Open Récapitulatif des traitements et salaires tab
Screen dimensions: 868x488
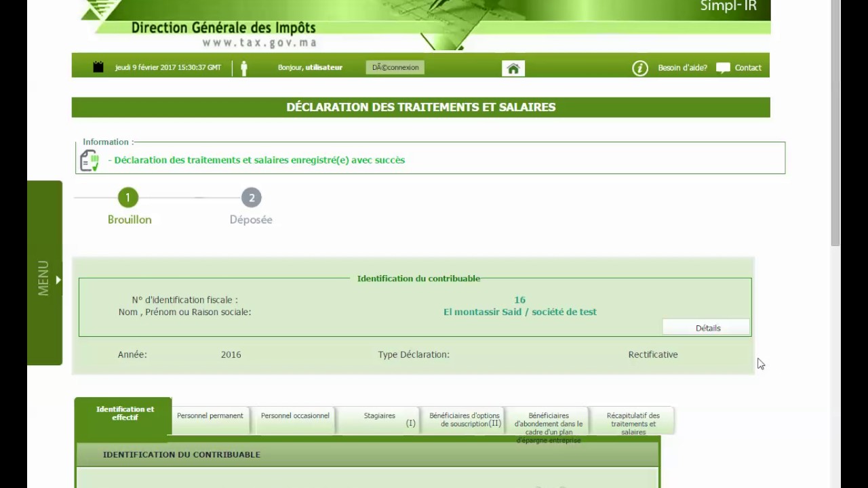633,422
